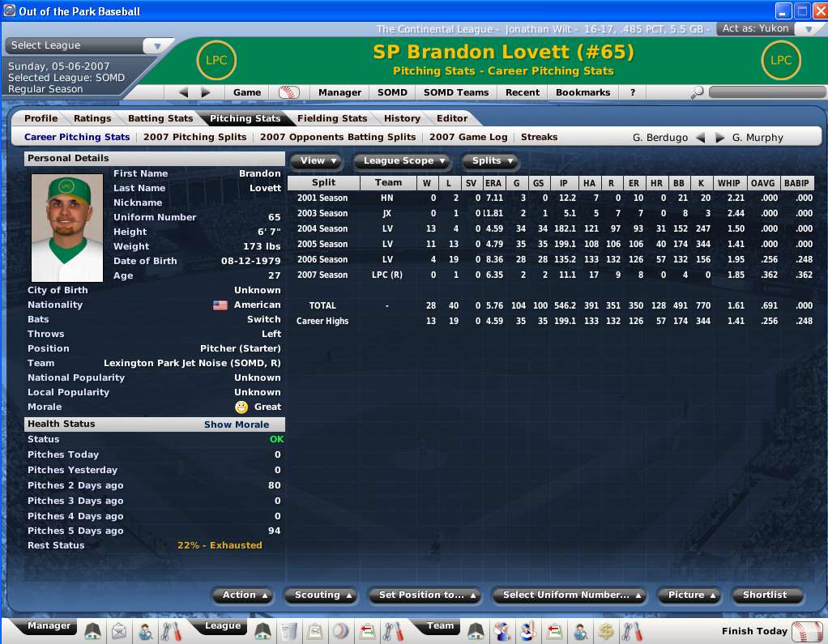Open the Manager home icon in bottom bar

click(x=92, y=631)
